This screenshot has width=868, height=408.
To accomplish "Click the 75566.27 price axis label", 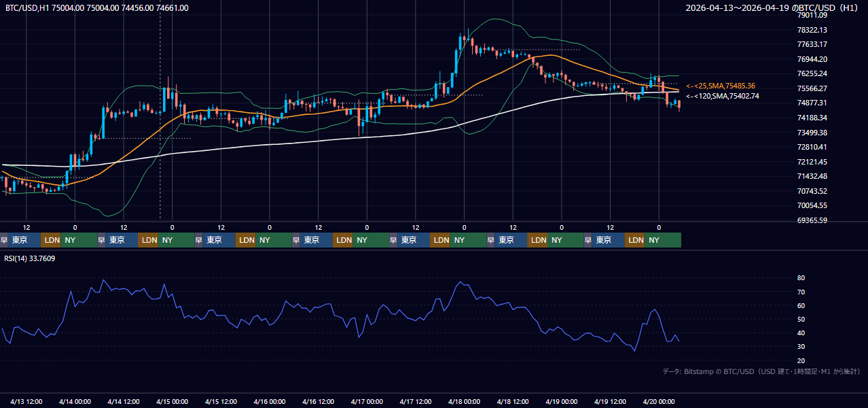I will tap(812, 88).
